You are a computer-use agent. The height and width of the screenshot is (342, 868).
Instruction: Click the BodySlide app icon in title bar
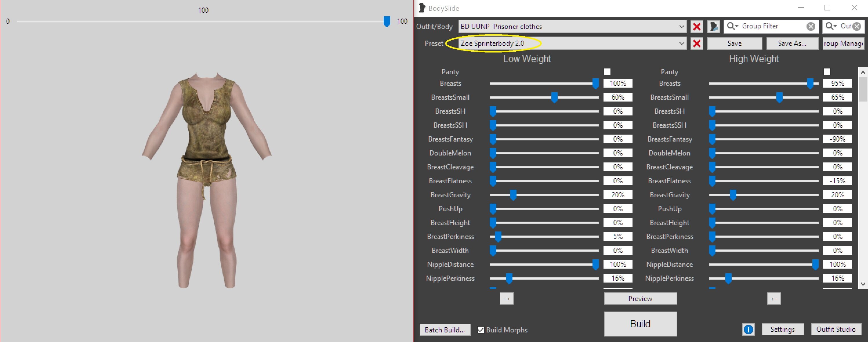(422, 8)
